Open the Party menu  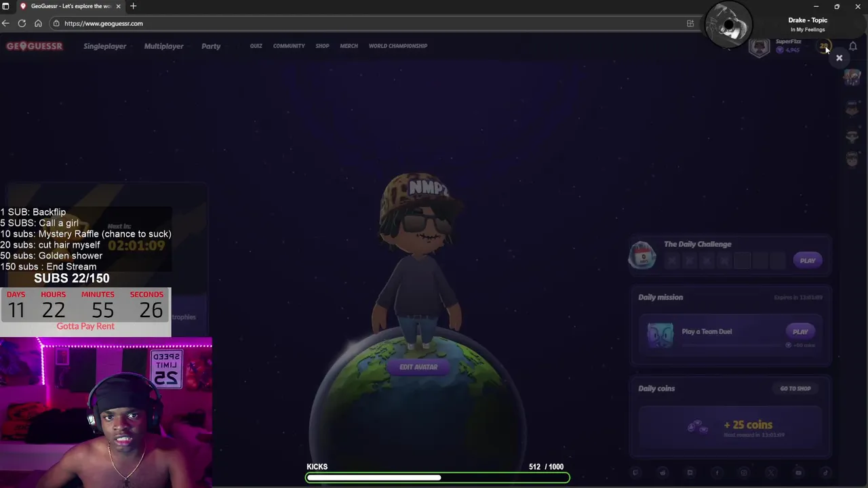click(x=211, y=46)
